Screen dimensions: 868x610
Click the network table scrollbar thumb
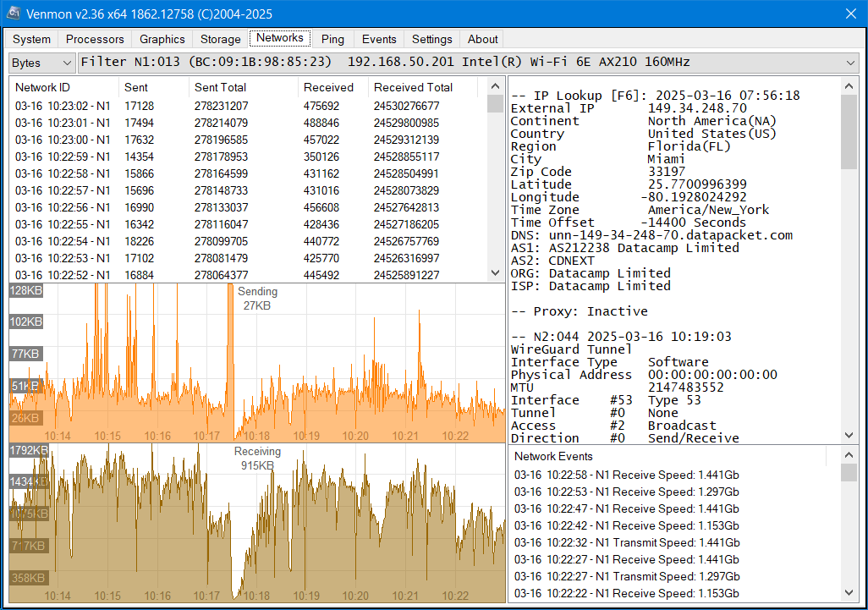(x=496, y=103)
